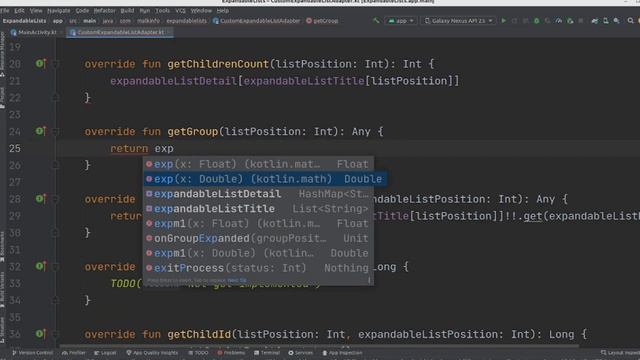Open the Problems tool window
640x360 pixels.
coord(231,353)
